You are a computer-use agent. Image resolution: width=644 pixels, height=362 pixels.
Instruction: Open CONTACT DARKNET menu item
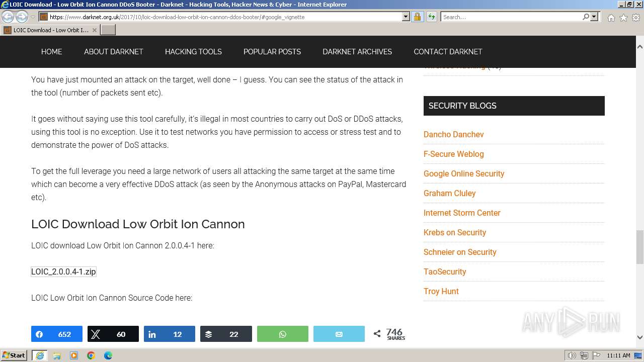coord(448,52)
